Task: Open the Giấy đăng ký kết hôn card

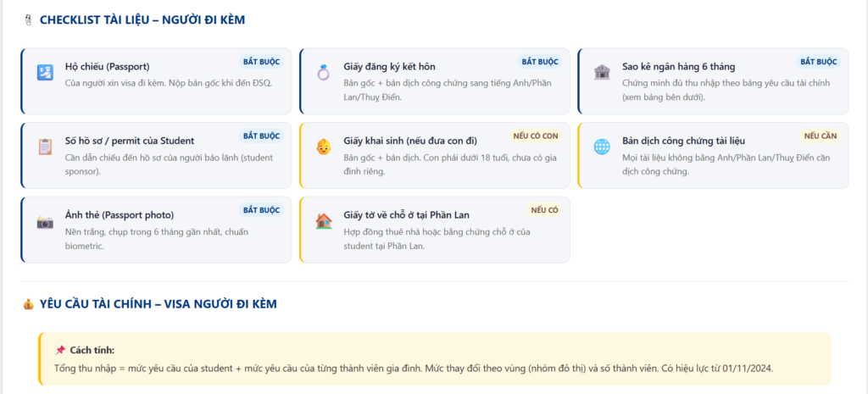Action: 435,81
